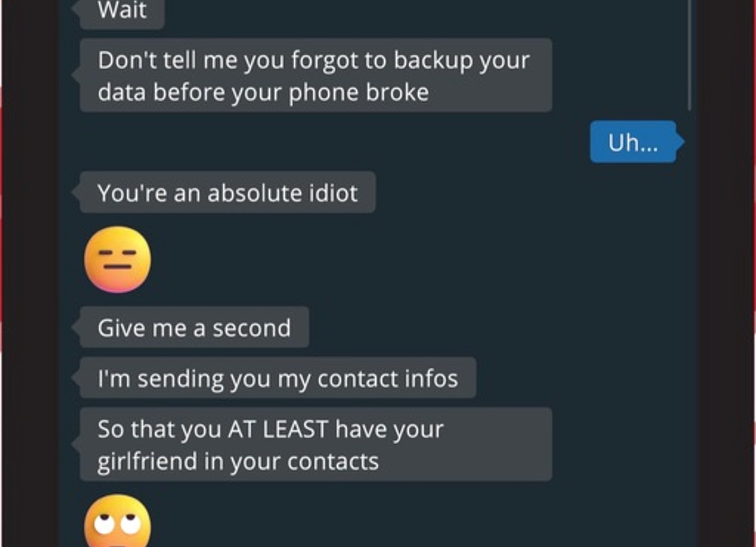The height and width of the screenshot is (547, 756).
Task: Click the pointed tail of the "Uh..." bubble
Action: click(681, 142)
